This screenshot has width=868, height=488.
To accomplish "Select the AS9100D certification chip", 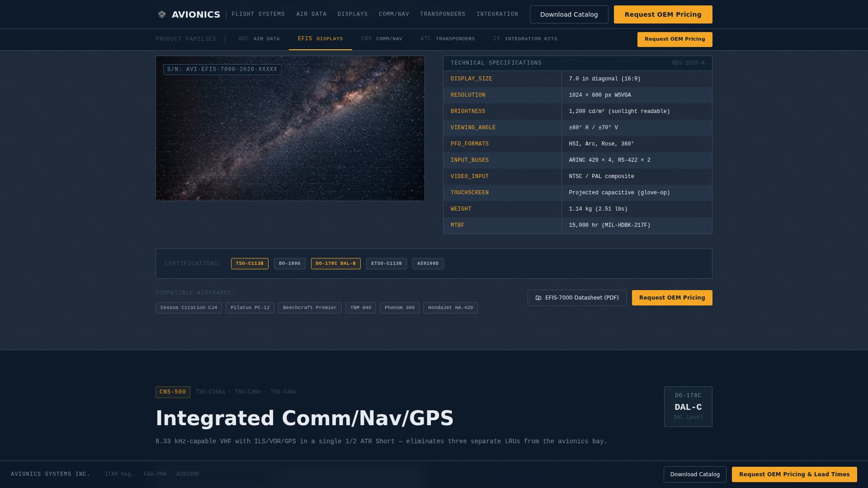I will [428, 263].
